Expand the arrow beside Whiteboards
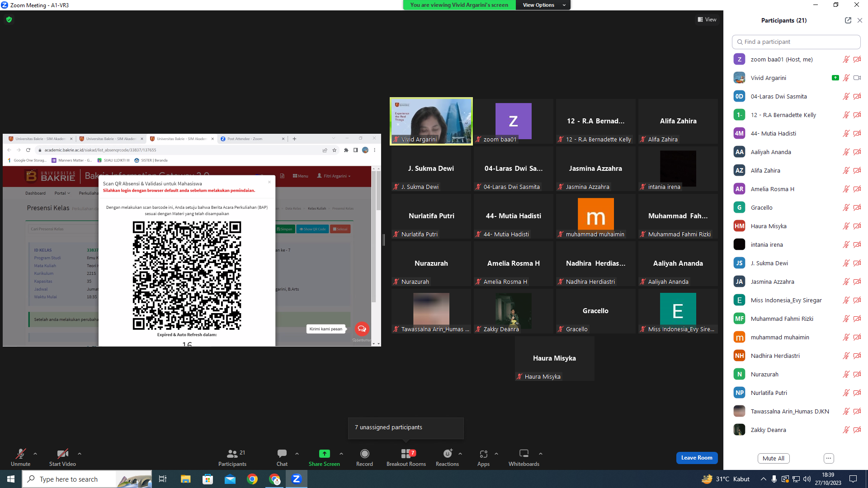 [x=541, y=454]
